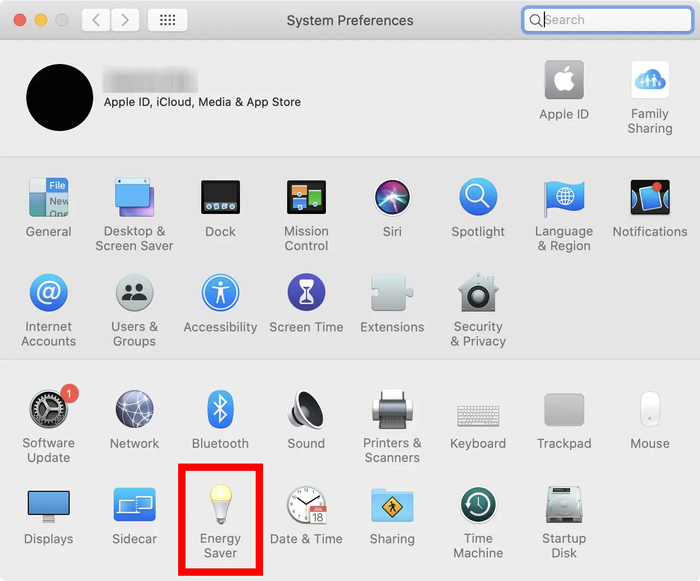Click the Search field

(608, 20)
